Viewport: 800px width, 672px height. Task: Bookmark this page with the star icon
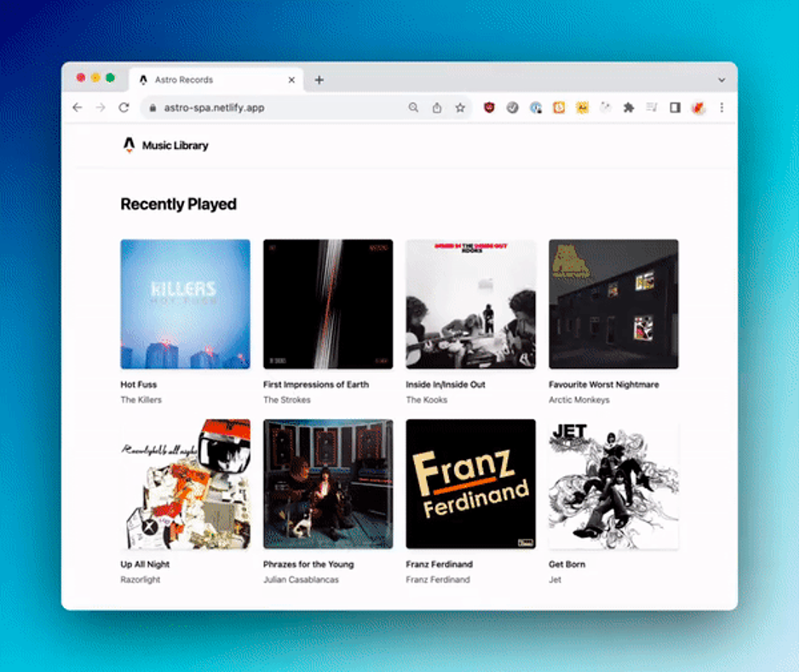460,107
